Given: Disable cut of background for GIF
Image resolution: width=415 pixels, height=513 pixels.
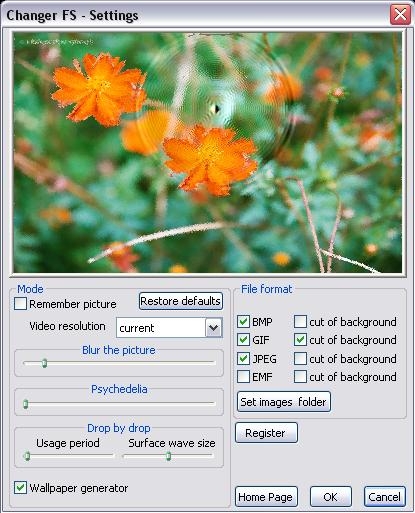Looking at the screenshot, I should tap(300, 340).
